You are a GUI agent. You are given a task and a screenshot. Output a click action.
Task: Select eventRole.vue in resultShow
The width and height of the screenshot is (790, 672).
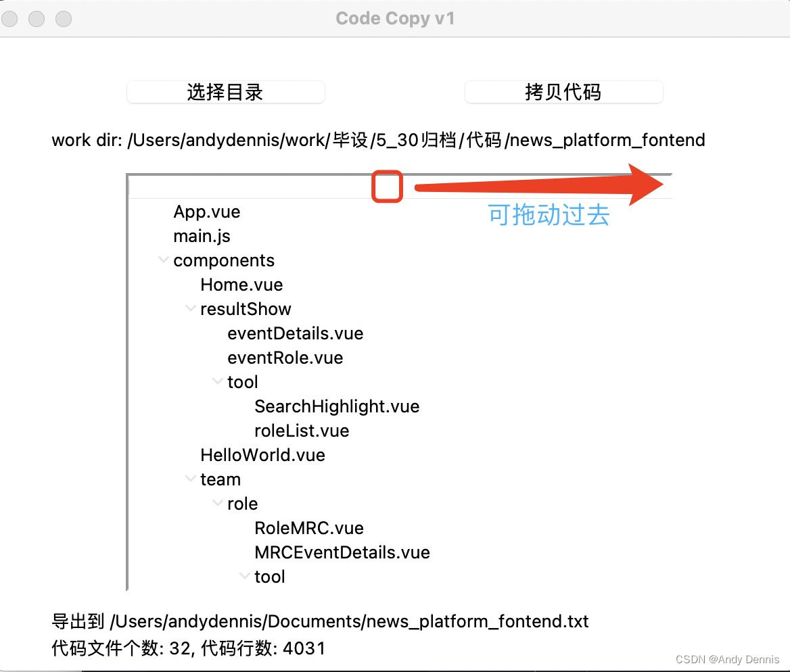[x=285, y=358]
